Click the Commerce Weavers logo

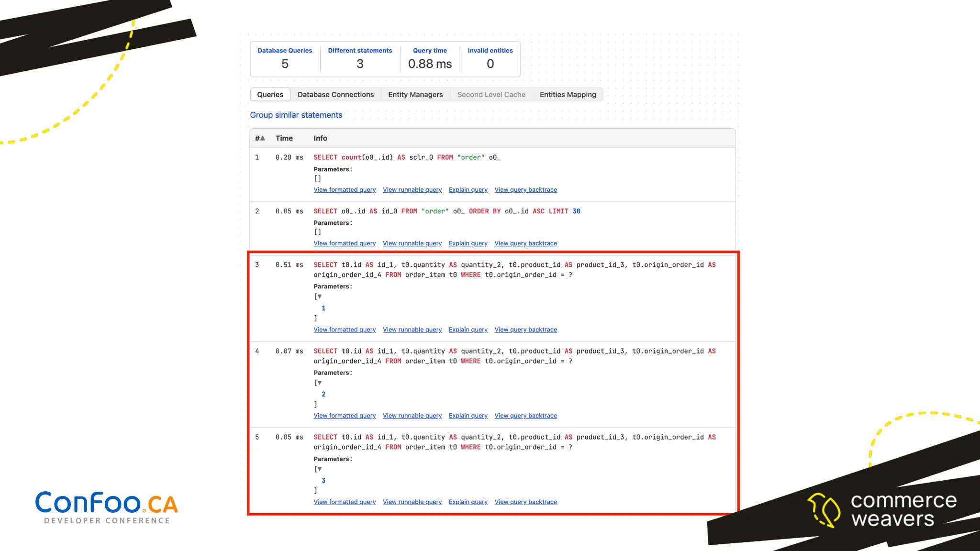(882, 510)
